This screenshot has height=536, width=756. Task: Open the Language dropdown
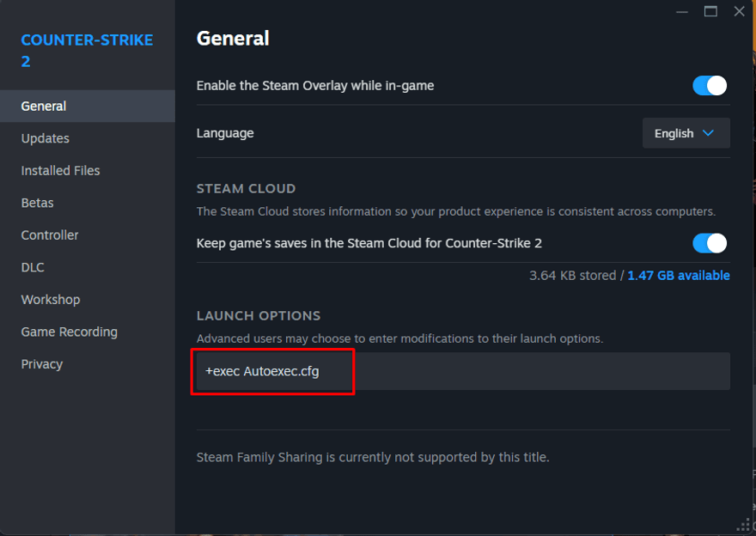tap(685, 132)
